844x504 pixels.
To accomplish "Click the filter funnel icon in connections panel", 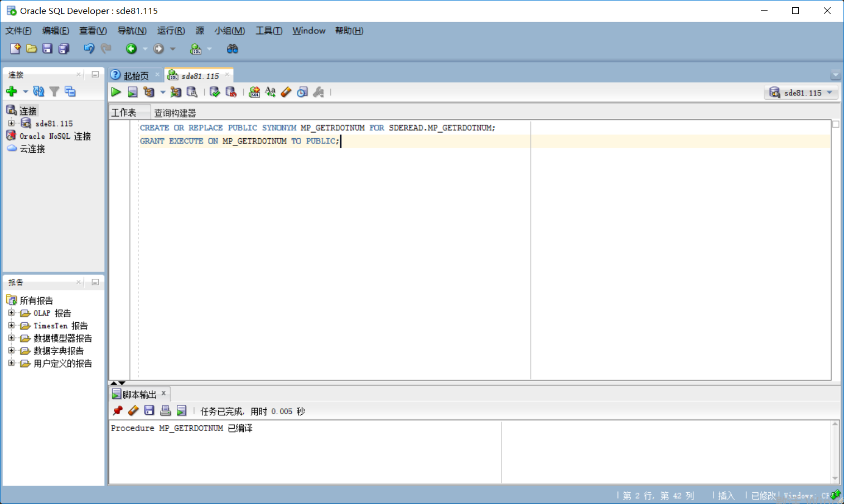I will (54, 91).
